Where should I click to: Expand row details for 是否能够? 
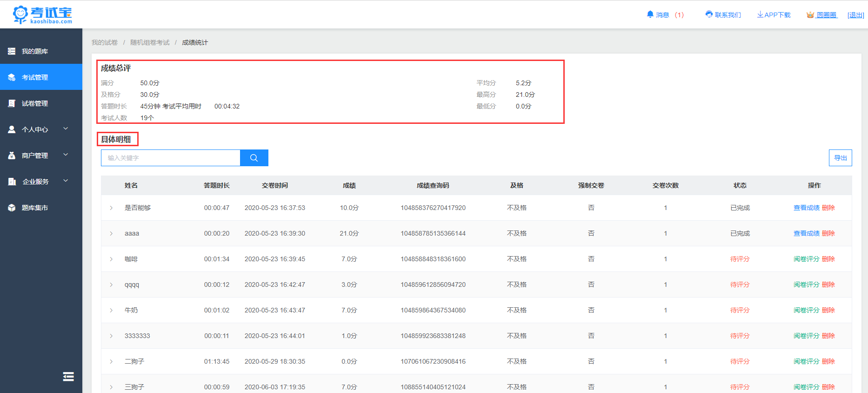click(111, 208)
